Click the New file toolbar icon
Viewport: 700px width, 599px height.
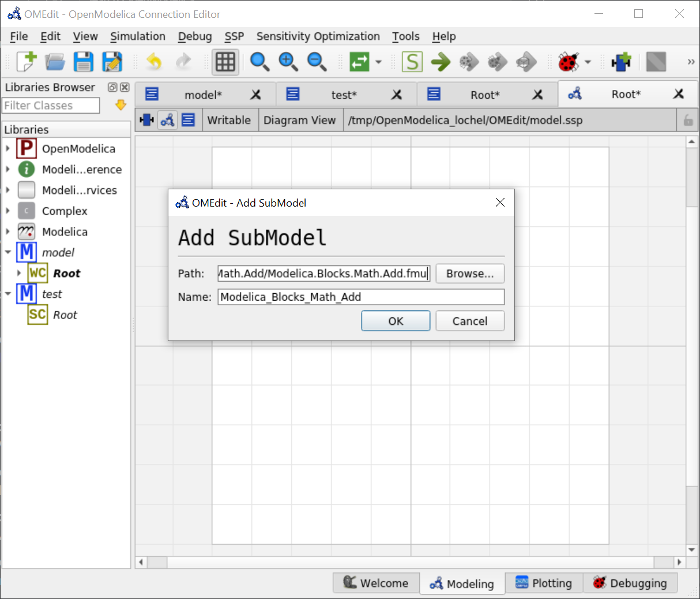[x=27, y=62]
